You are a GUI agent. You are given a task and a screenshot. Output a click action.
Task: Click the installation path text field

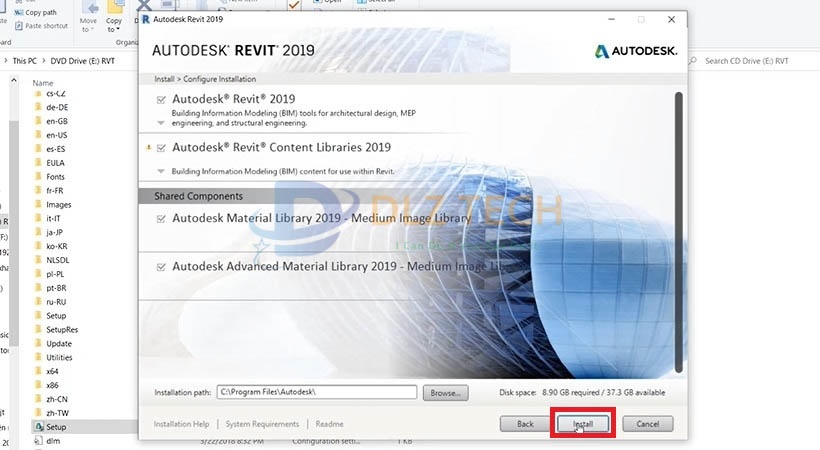[x=316, y=393]
